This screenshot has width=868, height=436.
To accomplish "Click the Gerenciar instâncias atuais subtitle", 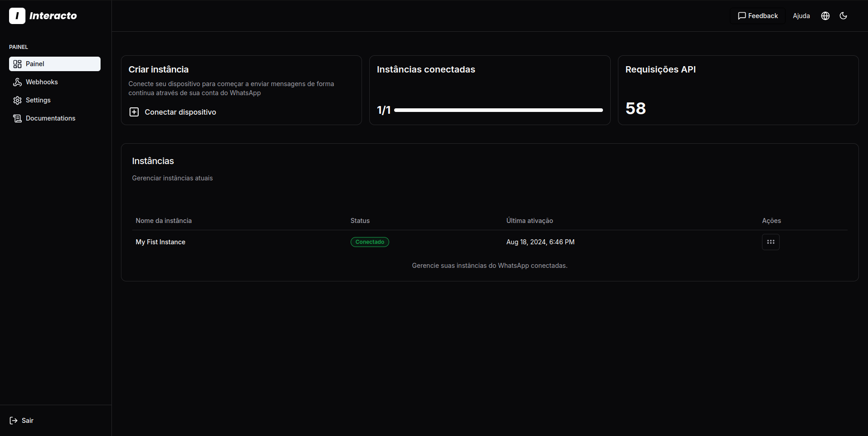I will 172,178.
